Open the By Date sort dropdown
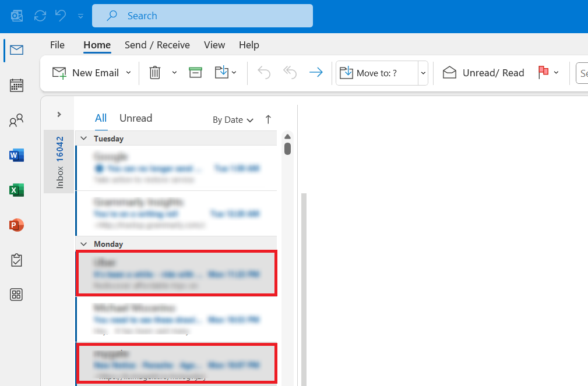588x386 pixels. 233,120
